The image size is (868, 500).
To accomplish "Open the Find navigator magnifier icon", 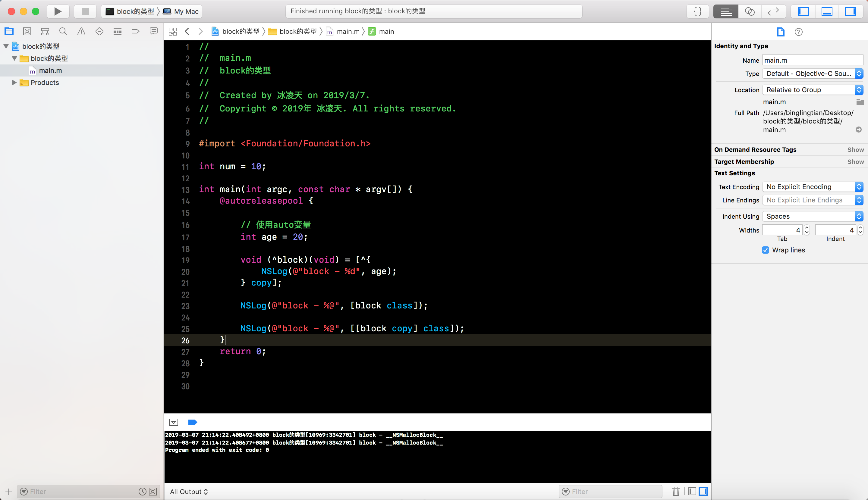I will tap(63, 32).
